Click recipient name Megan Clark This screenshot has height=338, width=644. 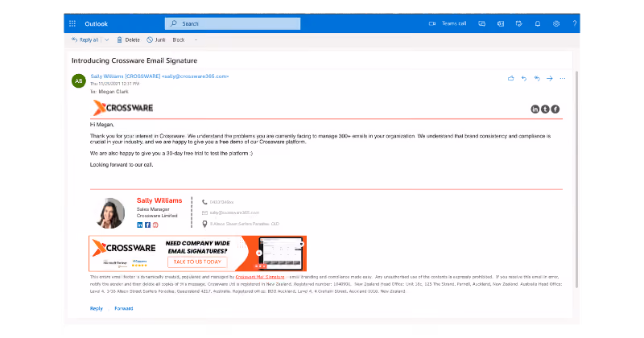tap(114, 92)
